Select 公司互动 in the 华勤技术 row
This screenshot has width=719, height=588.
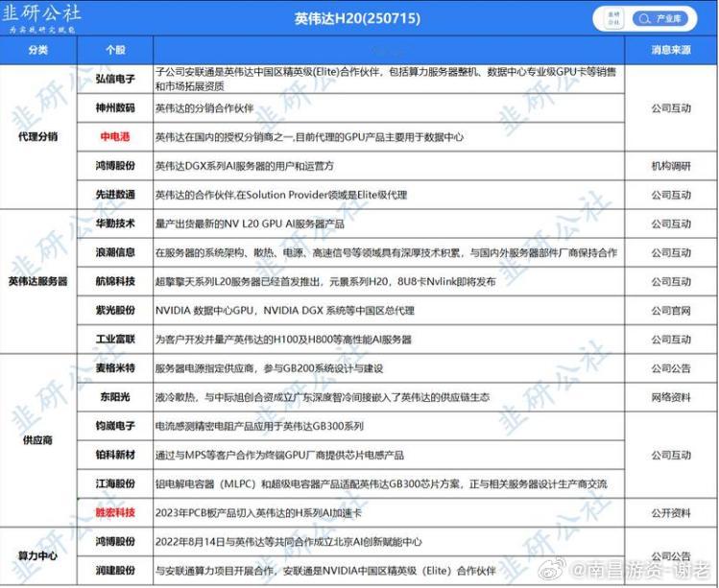pos(671,223)
